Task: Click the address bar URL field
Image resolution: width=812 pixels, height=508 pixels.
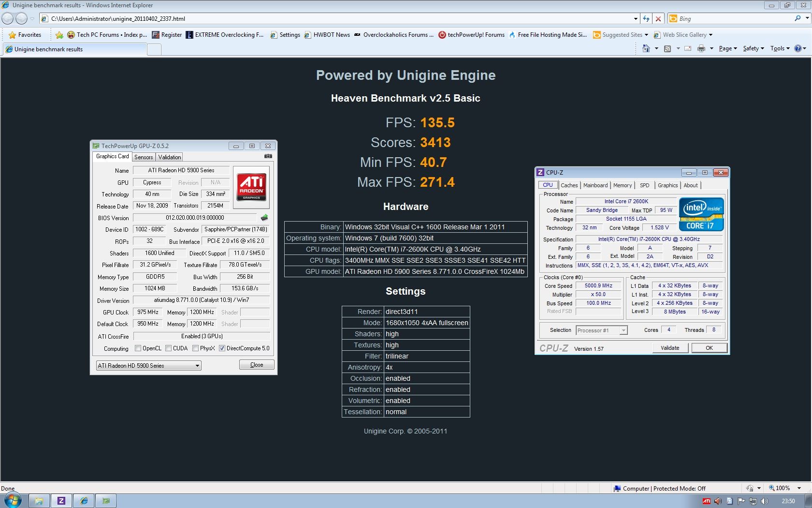Action: [338, 19]
